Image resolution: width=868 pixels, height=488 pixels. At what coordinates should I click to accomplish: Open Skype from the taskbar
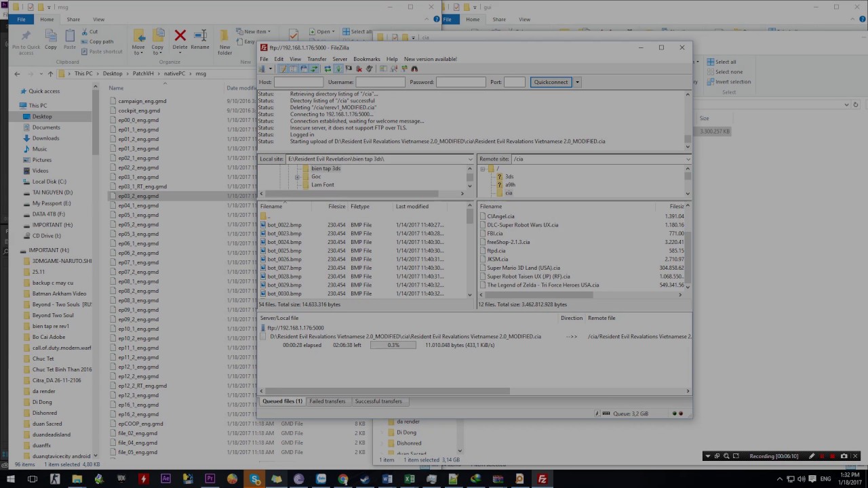click(x=255, y=479)
